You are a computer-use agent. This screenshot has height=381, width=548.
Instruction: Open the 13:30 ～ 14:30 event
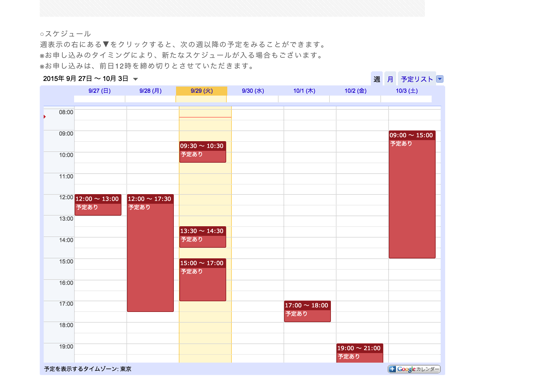pyautogui.click(x=203, y=237)
